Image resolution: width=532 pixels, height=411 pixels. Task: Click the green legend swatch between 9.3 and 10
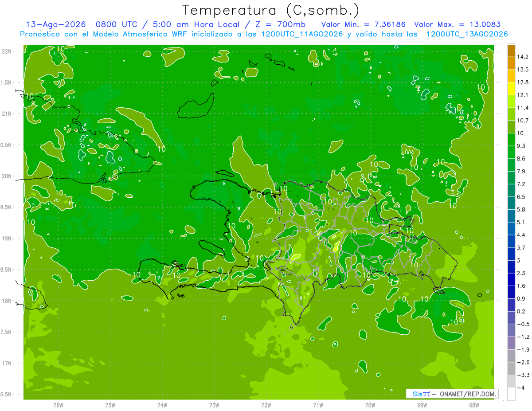(511, 140)
